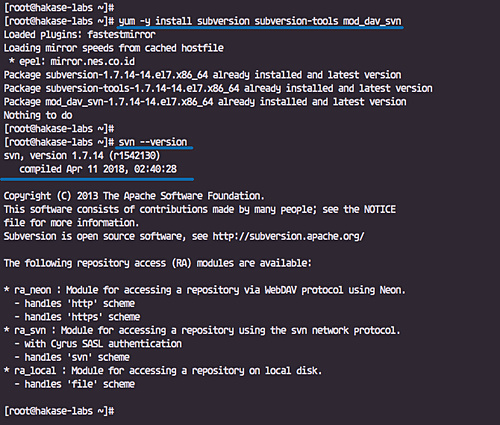The width and height of the screenshot is (500, 425).
Task: Click the 'Nothing to do' message
Action: click(x=38, y=115)
